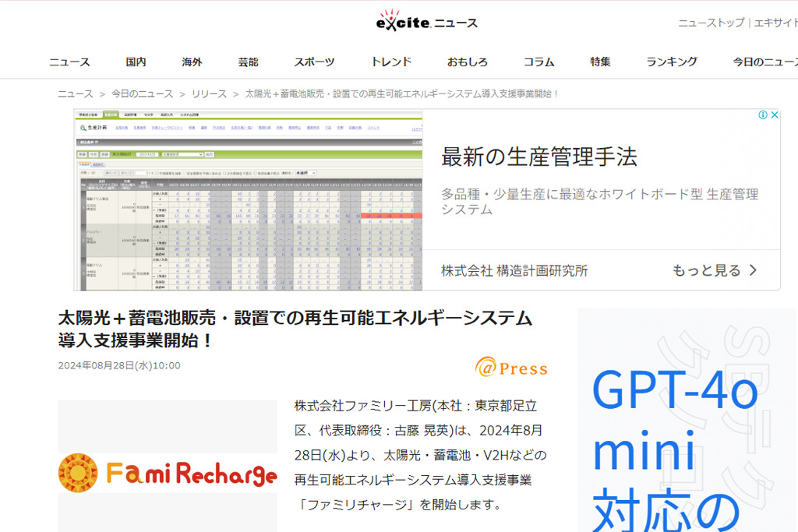Open the production planning ad screenshot

coord(249,200)
